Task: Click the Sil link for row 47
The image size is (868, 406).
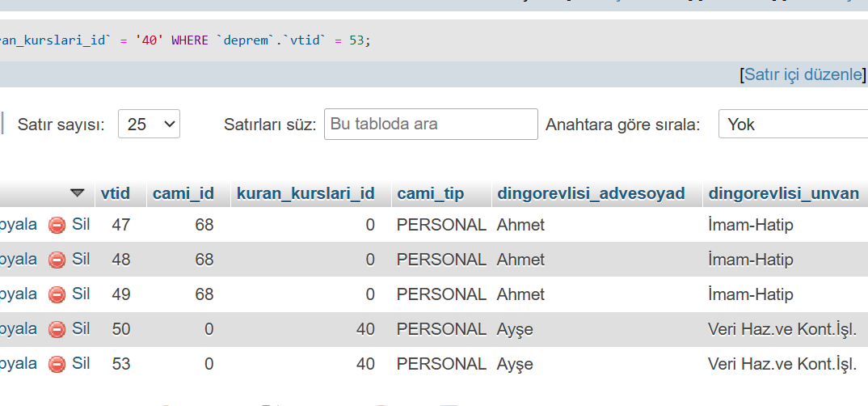Action: (81, 224)
